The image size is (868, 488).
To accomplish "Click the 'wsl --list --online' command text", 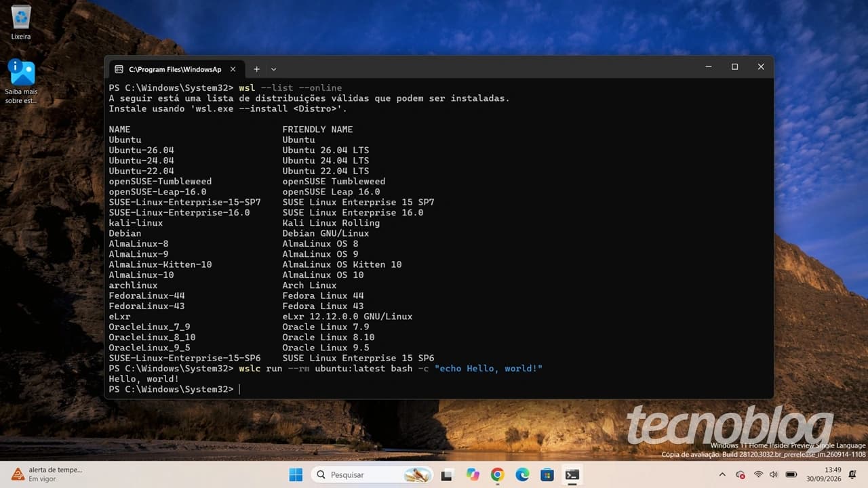I will point(290,88).
